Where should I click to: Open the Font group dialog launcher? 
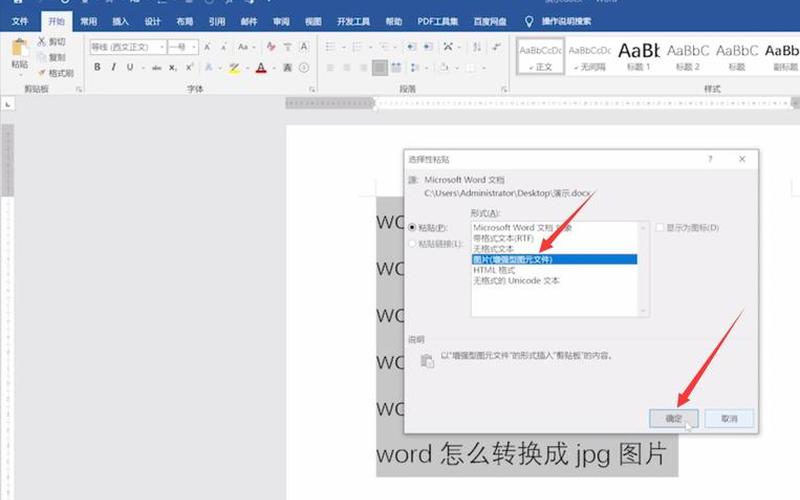[x=312, y=89]
